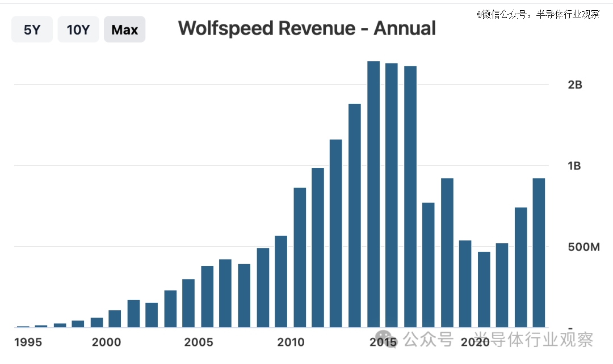Click the 2010 x-axis label
Screen dimensions: 613x364
(291, 342)
